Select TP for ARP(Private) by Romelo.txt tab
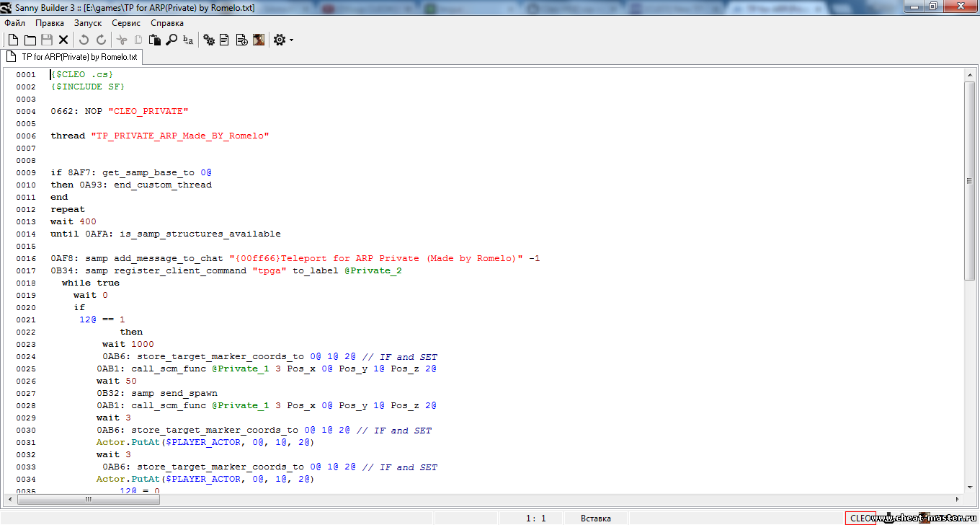The image size is (980, 525). 72,56
